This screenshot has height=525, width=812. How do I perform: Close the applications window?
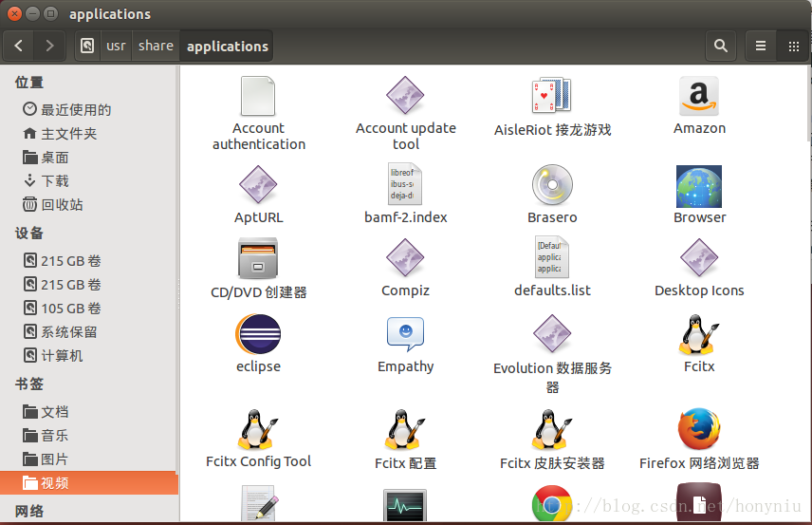pyautogui.click(x=15, y=14)
